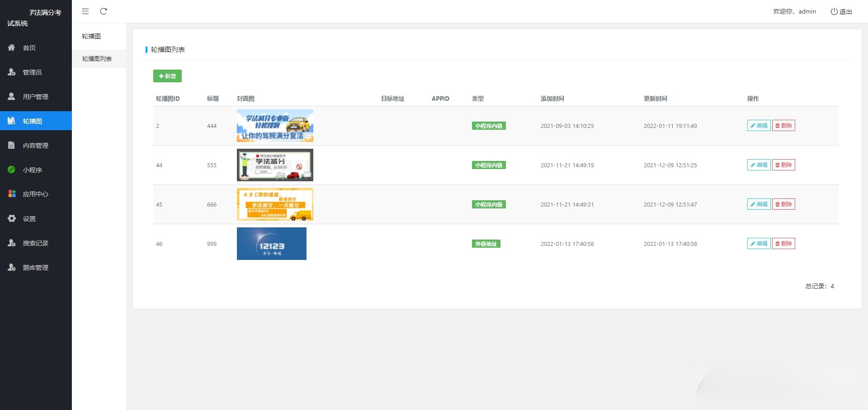Click 编辑 for carousel ID 46

758,243
